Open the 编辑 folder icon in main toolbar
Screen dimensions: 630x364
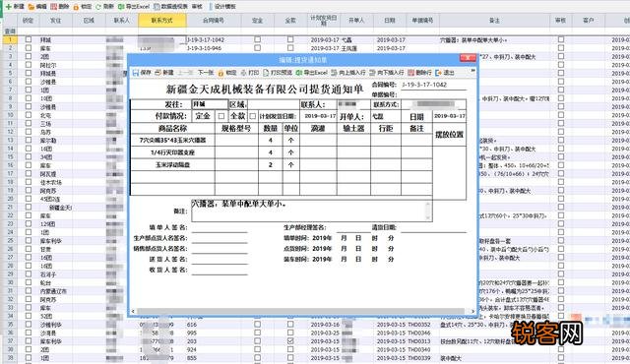tap(31, 7)
